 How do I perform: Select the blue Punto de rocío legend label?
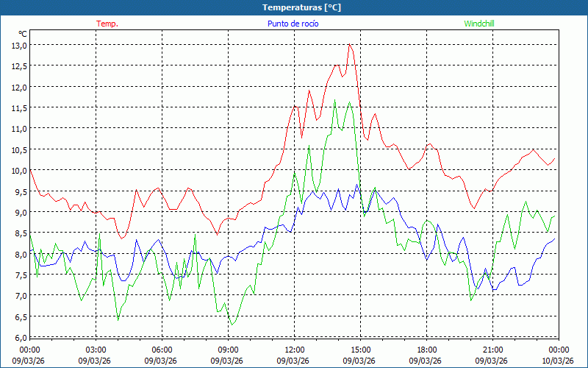(291, 24)
